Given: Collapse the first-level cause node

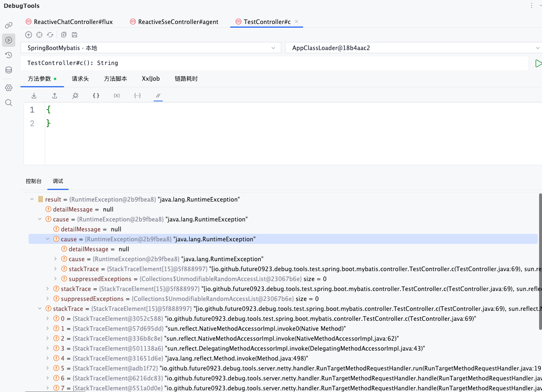Looking at the screenshot, I should coord(40,219).
